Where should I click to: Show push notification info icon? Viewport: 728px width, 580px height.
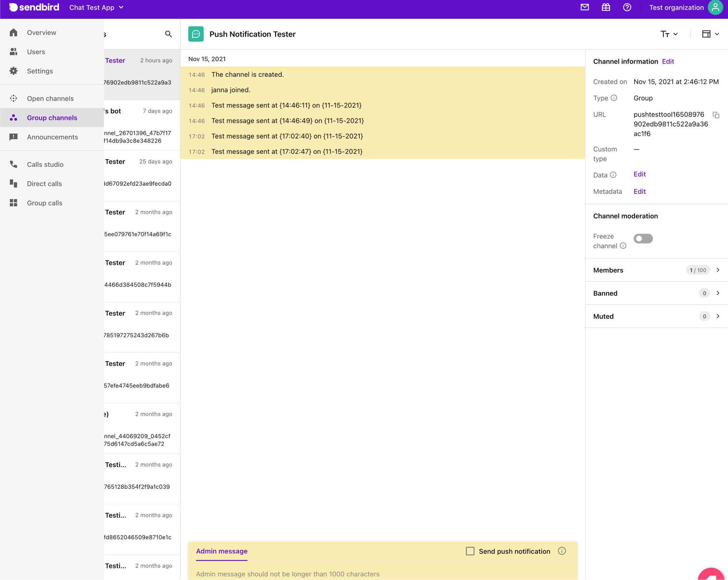click(562, 551)
